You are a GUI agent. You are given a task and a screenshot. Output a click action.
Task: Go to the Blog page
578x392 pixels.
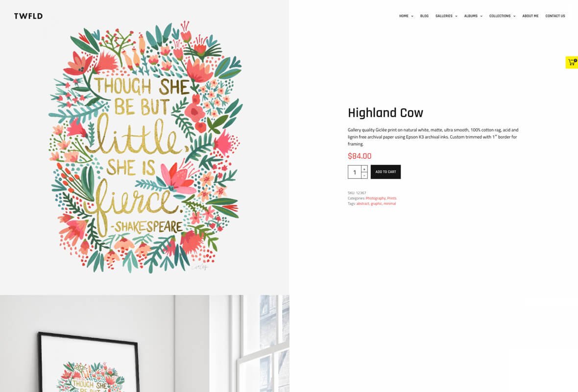click(x=424, y=16)
